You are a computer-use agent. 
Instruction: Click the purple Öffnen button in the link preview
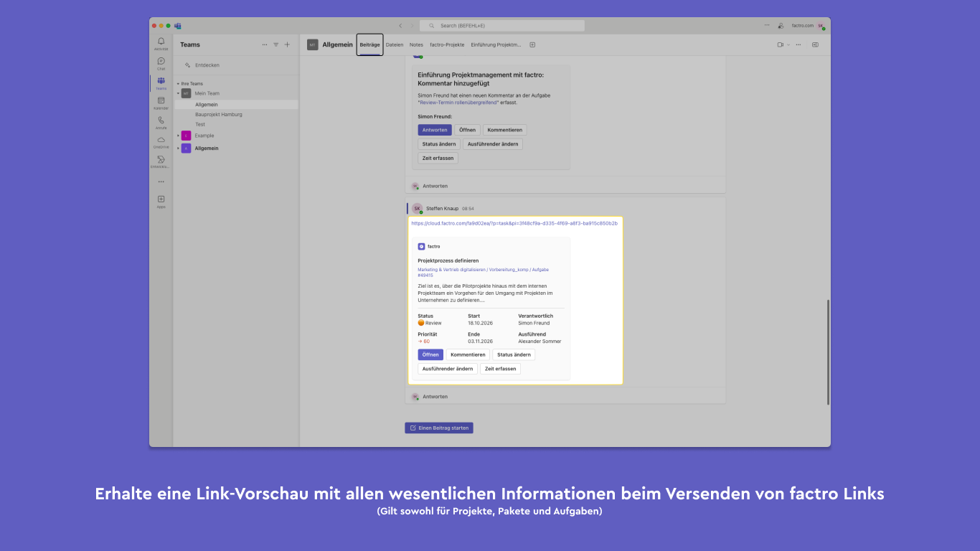(430, 354)
